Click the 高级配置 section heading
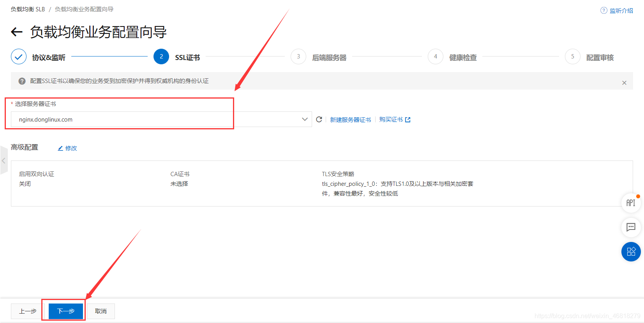This screenshot has width=644, height=323. click(x=25, y=147)
